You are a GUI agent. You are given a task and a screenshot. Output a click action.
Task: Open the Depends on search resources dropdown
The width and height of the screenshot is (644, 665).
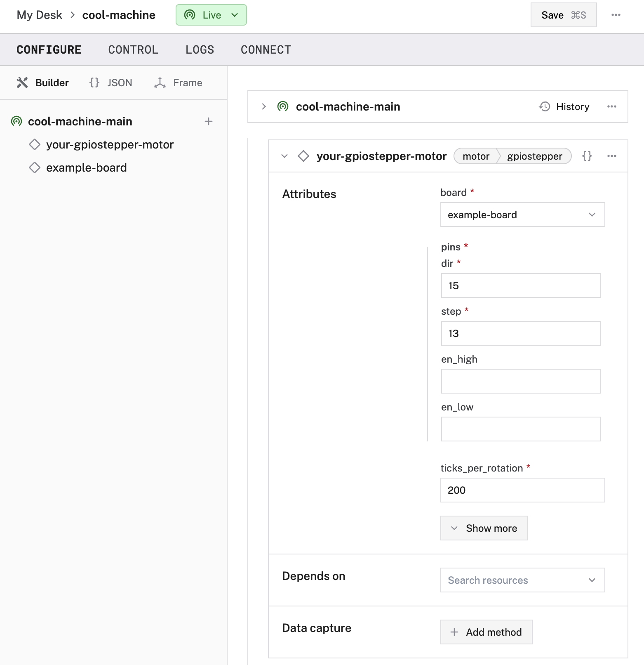(x=522, y=580)
